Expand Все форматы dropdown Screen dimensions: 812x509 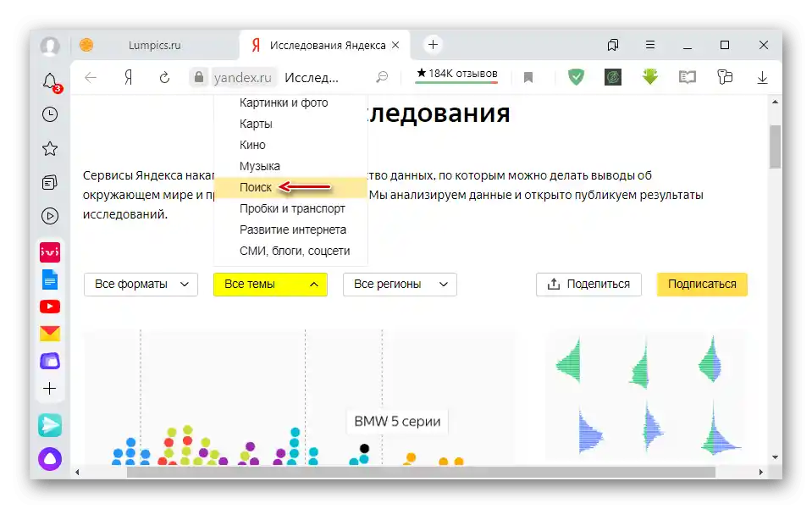pos(141,285)
